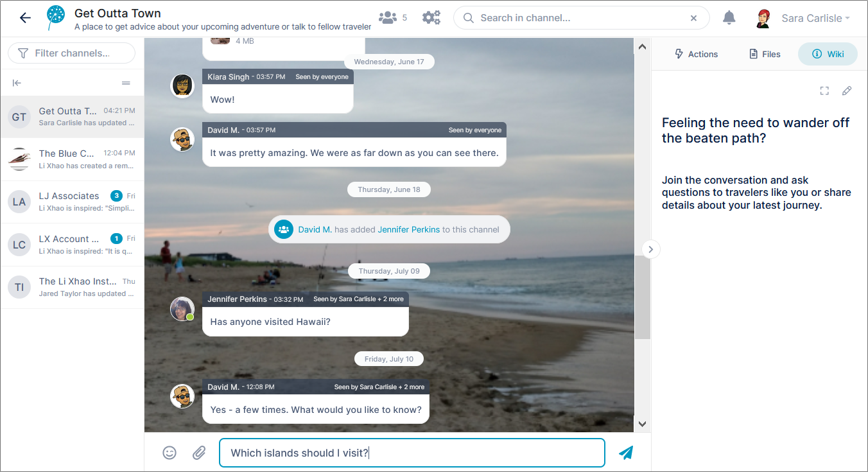Open the Get Outta Town dandelion logo
This screenshot has height=472, width=868.
coord(56,18)
